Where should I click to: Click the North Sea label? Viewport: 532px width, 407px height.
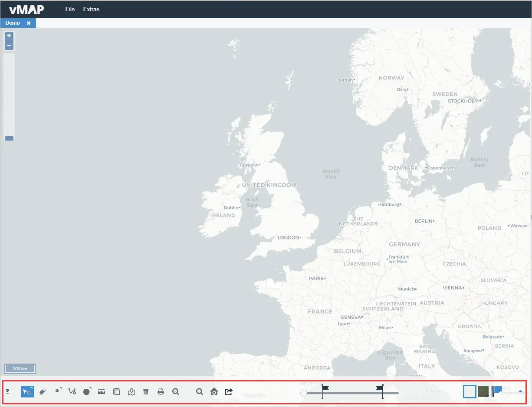[331, 174]
